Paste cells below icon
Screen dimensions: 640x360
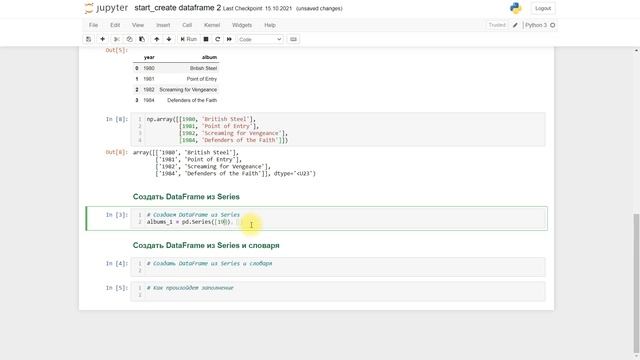pyautogui.click(x=142, y=39)
